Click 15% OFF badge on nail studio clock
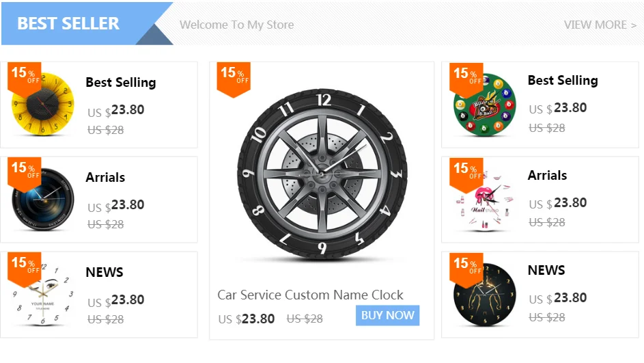The height and width of the screenshot is (363, 644). coord(466,171)
